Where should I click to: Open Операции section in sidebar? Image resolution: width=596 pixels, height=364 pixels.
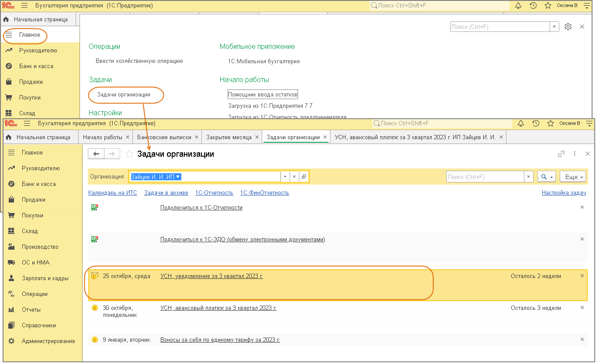pyautogui.click(x=35, y=294)
